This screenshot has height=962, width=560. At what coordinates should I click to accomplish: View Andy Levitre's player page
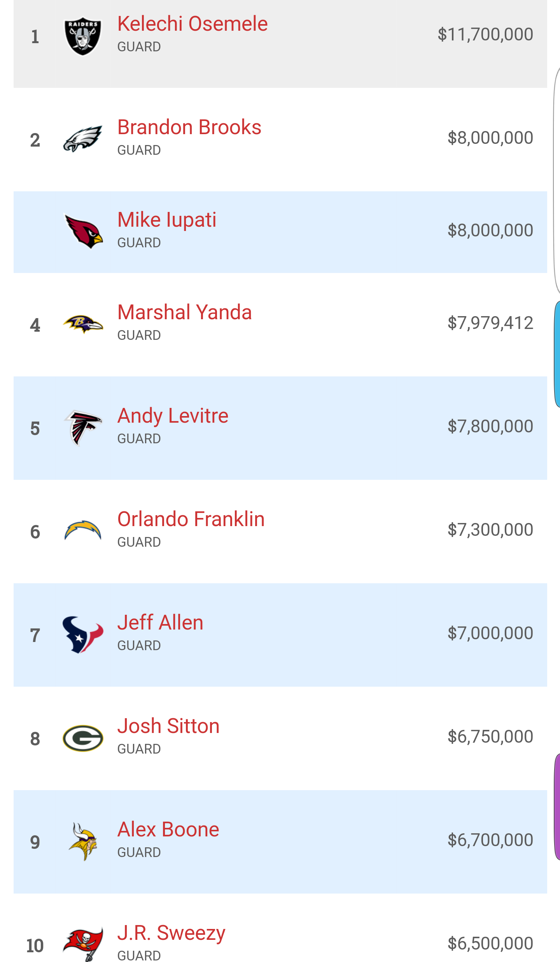[x=173, y=416]
